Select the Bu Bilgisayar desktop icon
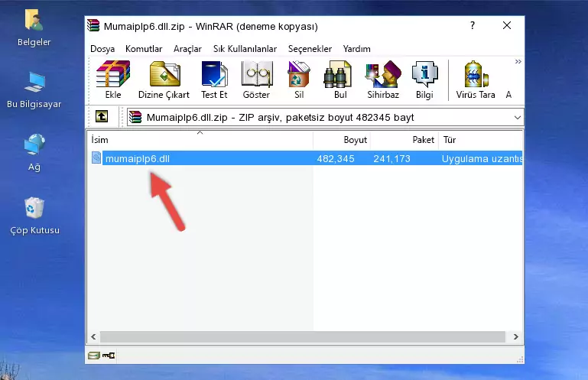Image resolution: width=588 pixels, height=380 pixels. point(34,90)
